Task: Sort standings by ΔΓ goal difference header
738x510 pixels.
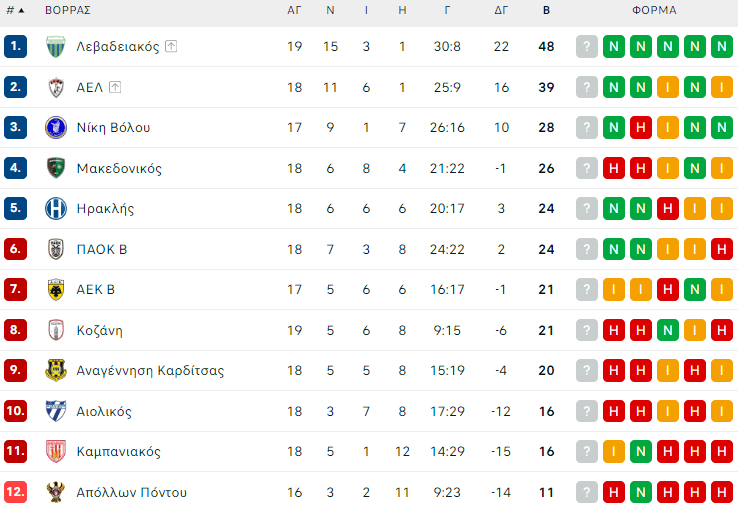Action: (501, 10)
